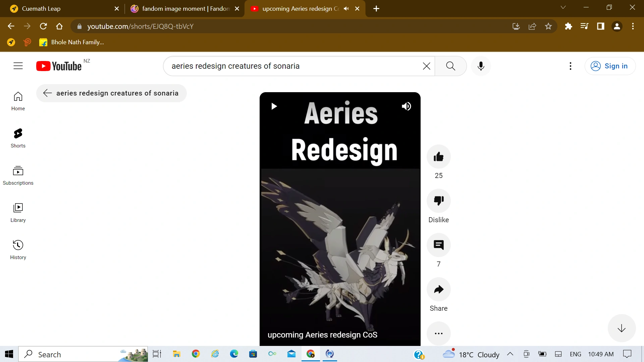Share the Aeries redesign short
644x362 pixels.
[x=438, y=289]
